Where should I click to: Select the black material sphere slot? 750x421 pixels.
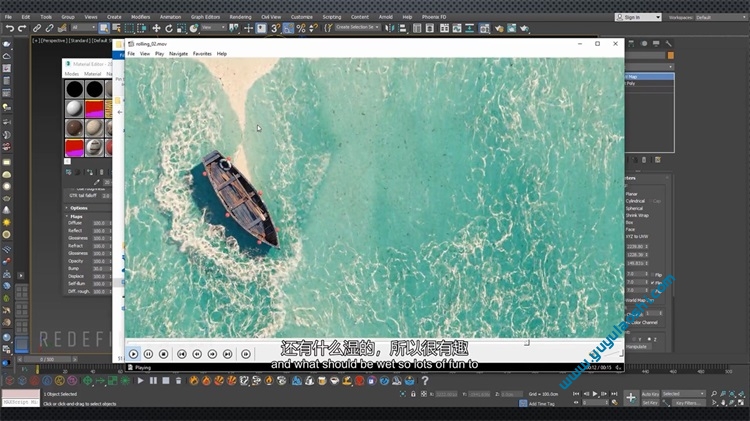(x=75, y=89)
